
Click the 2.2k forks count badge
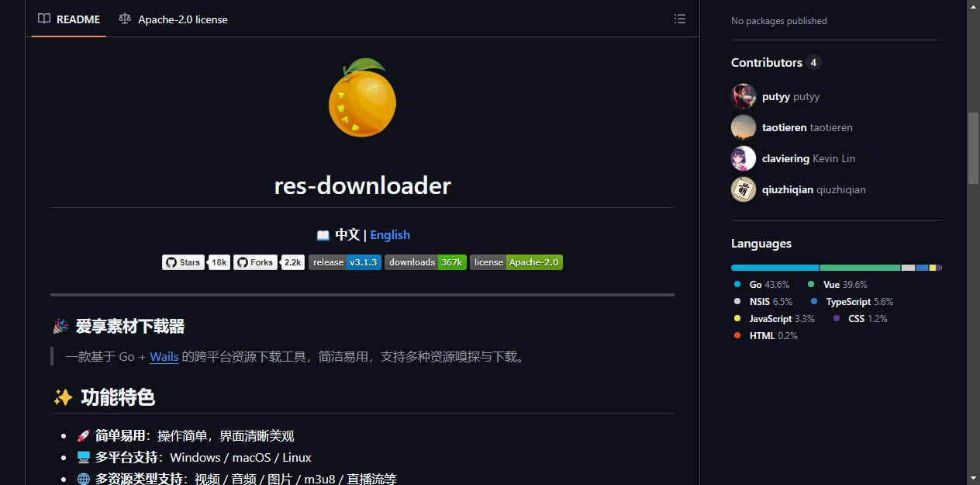pyautogui.click(x=292, y=262)
